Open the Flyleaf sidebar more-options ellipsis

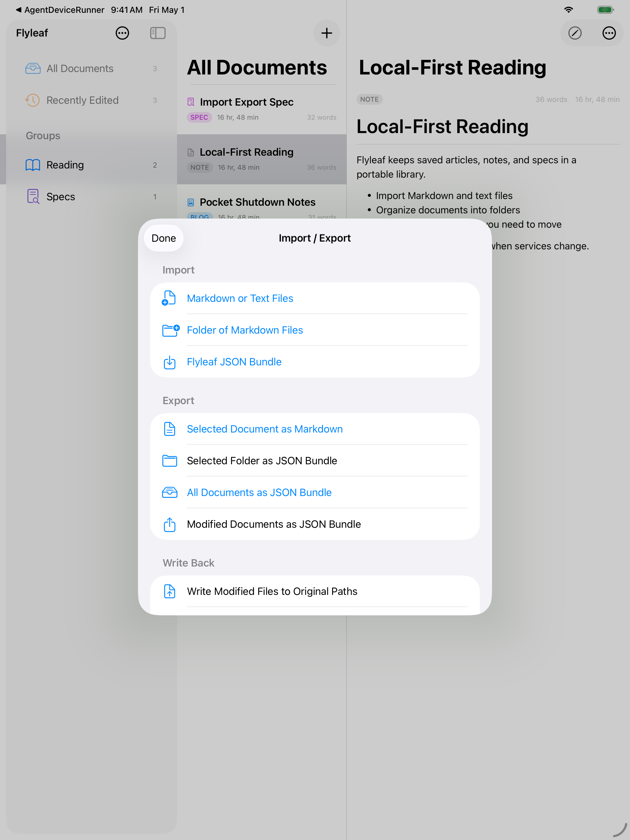point(122,33)
